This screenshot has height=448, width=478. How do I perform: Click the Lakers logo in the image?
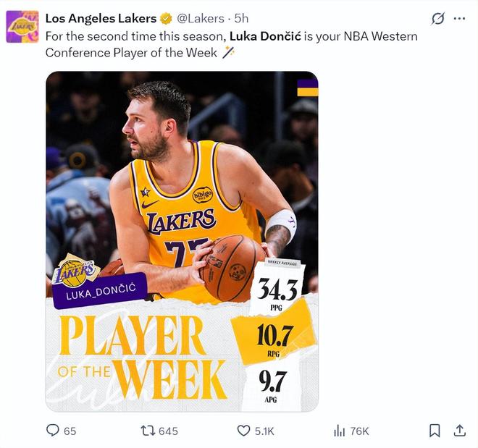tap(76, 271)
